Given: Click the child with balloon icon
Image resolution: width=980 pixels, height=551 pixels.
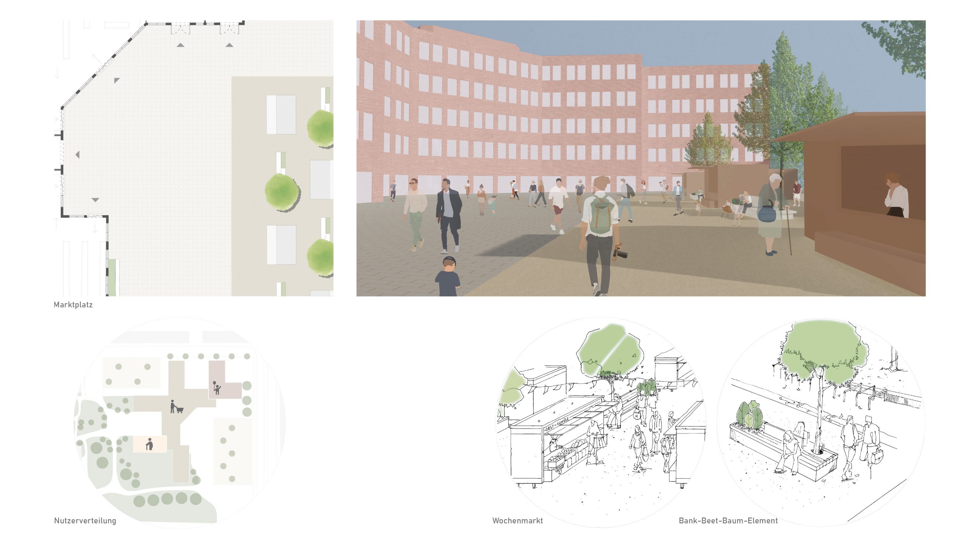Looking at the screenshot, I should [216, 388].
